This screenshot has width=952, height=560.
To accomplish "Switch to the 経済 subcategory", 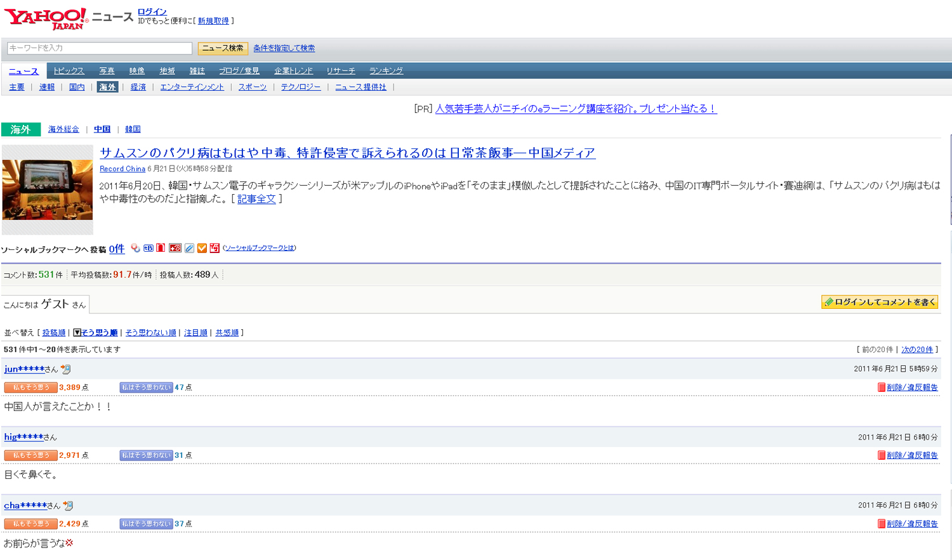I will coord(138,87).
